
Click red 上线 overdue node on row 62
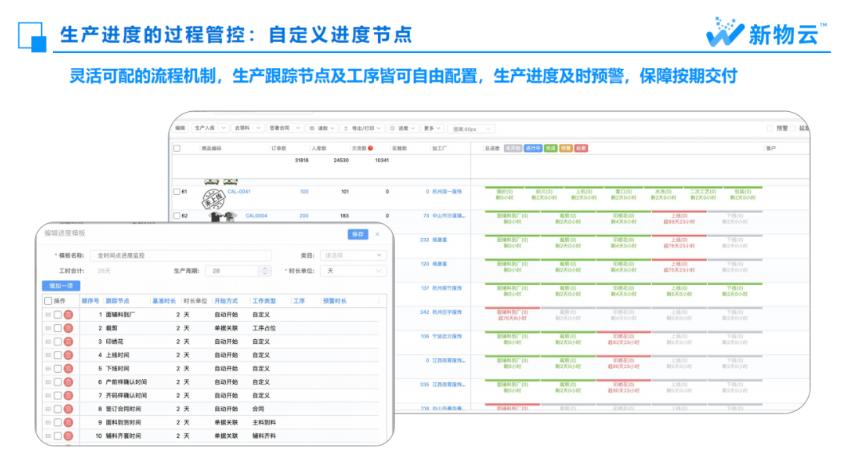click(x=679, y=218)
